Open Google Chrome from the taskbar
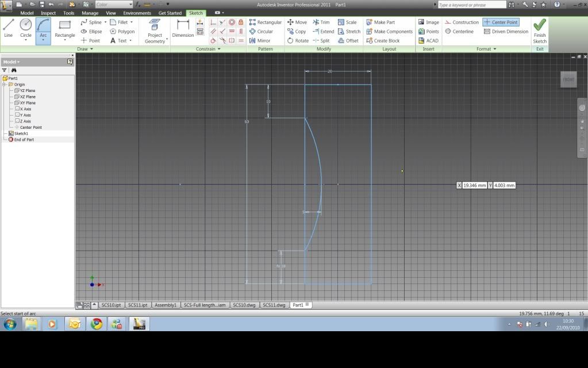The width and height of the screenshot is (588, 368). tap(97, 324)
